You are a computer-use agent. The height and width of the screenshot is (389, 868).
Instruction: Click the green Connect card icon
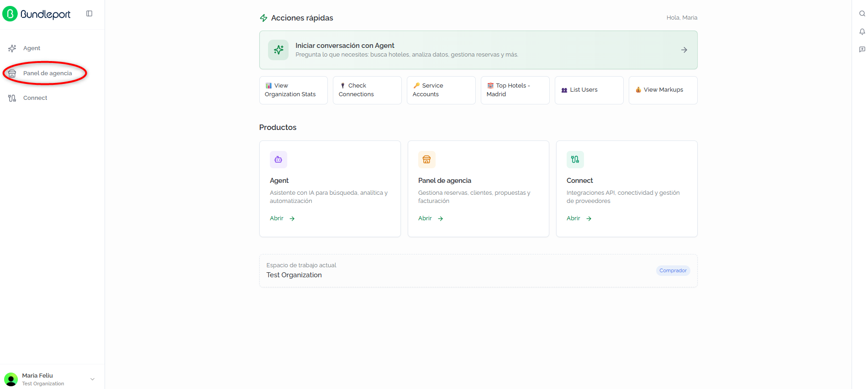[x=575, y=160]
